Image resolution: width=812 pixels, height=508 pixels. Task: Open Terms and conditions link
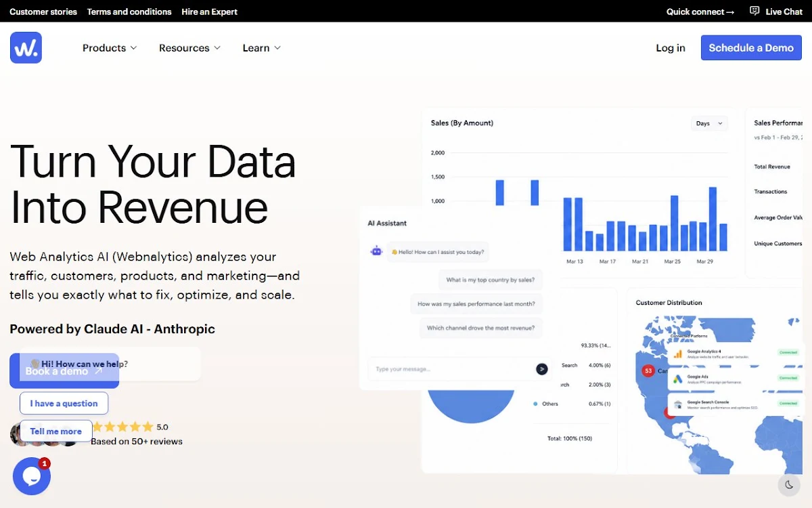click(x=129, y=12)
